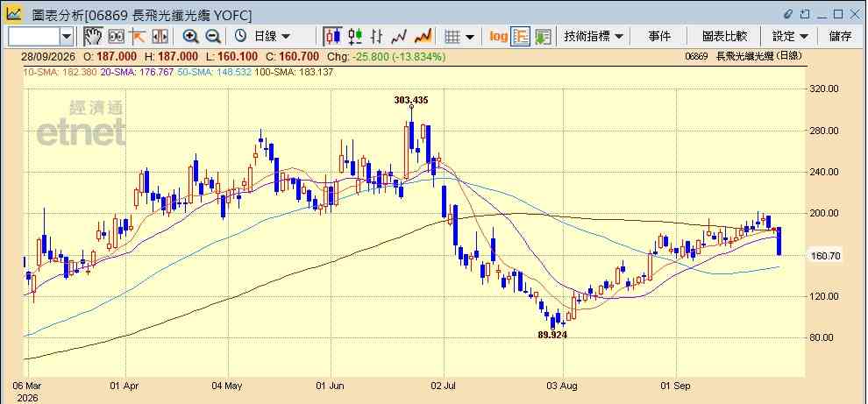The width and height of the screenshot is (868, 404).
Task: Click the attachment clip icon in title bar
Action: point(788,14)
